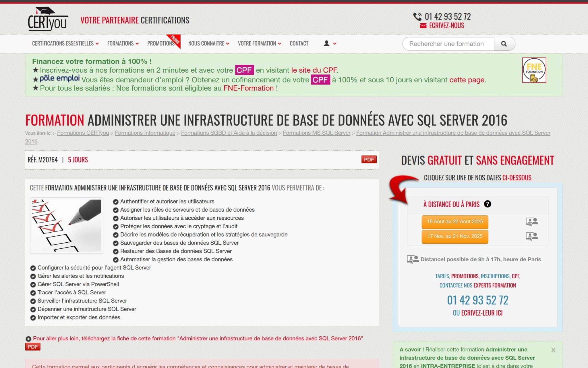Open the user account icon menu

[326, 43]
